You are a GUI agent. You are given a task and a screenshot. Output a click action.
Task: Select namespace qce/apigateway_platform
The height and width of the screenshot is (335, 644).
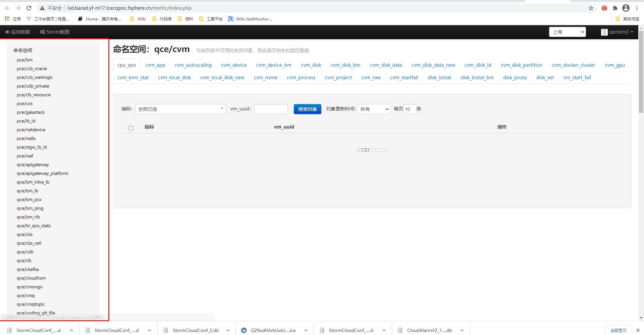tap(43, 173)
